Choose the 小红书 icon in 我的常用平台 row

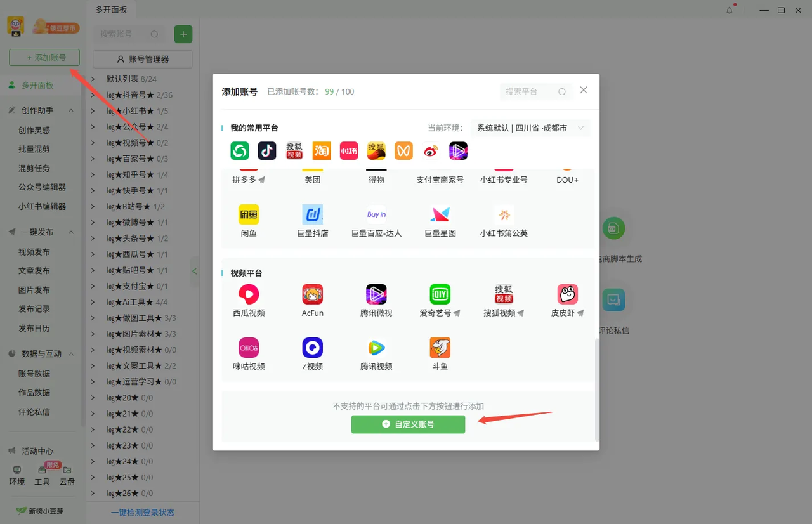[x=349, y=150]
